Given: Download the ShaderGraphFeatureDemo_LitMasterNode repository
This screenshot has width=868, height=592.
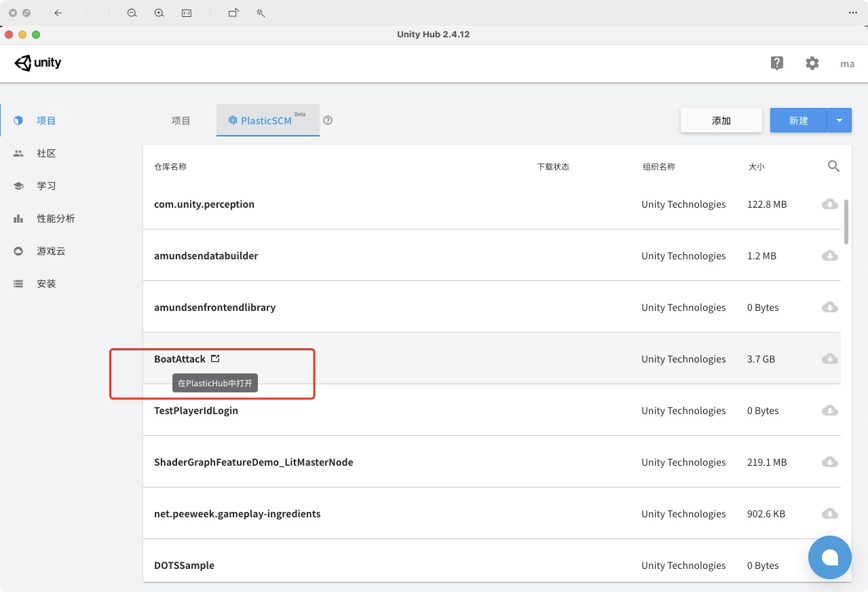Looking at the screenshot, I should pyautogui.click(x=830, y=462).
